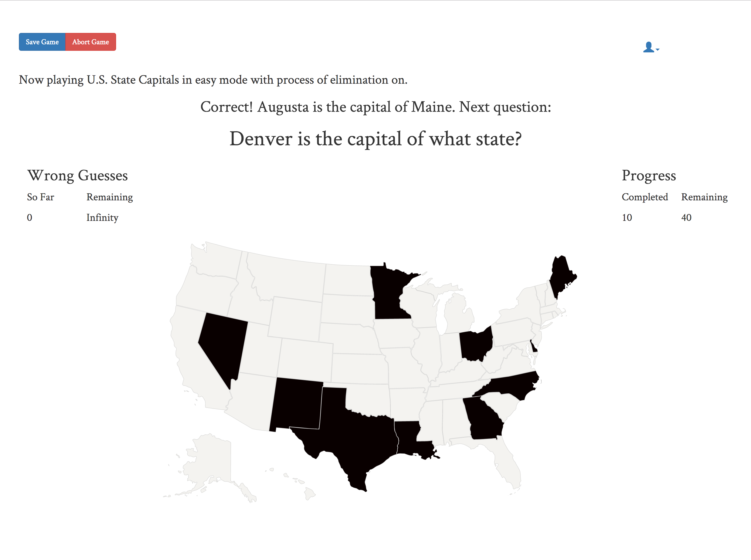The height and width of the screenshot is (560, 751).
Task: Open the user account dropdown
Action: point(651,47)
